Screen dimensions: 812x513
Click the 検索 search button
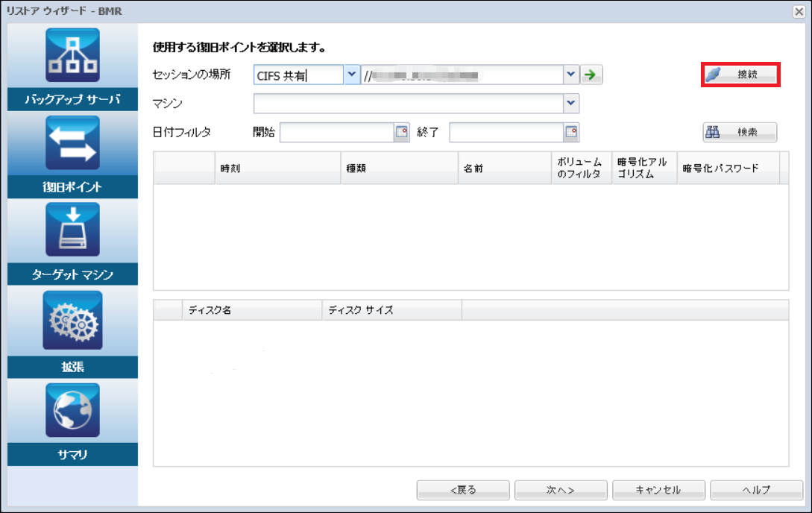click(740, 132)
